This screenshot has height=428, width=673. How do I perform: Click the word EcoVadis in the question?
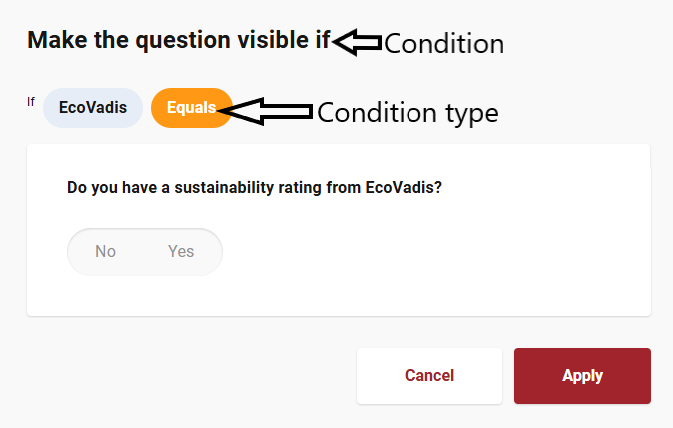pyautogui.click(x=404, y=186)
